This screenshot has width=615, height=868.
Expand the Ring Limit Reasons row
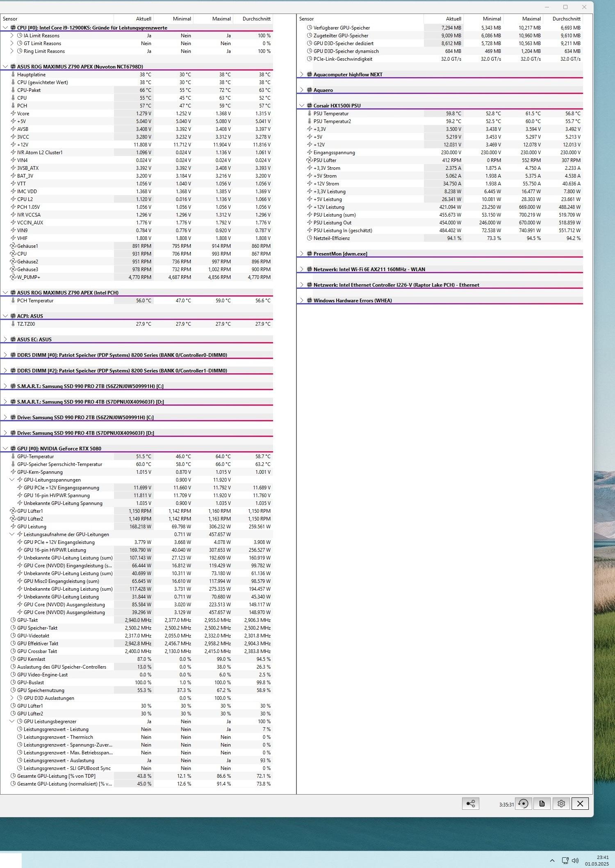12,51
